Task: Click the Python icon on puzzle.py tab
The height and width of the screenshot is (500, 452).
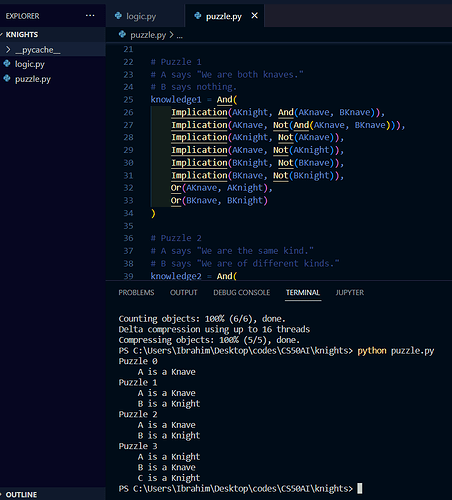Action: coord(198,16)
